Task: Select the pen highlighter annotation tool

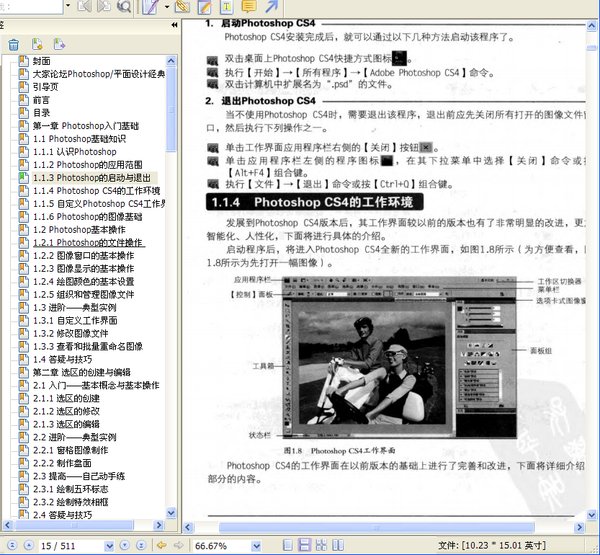Action: (150, 8)
